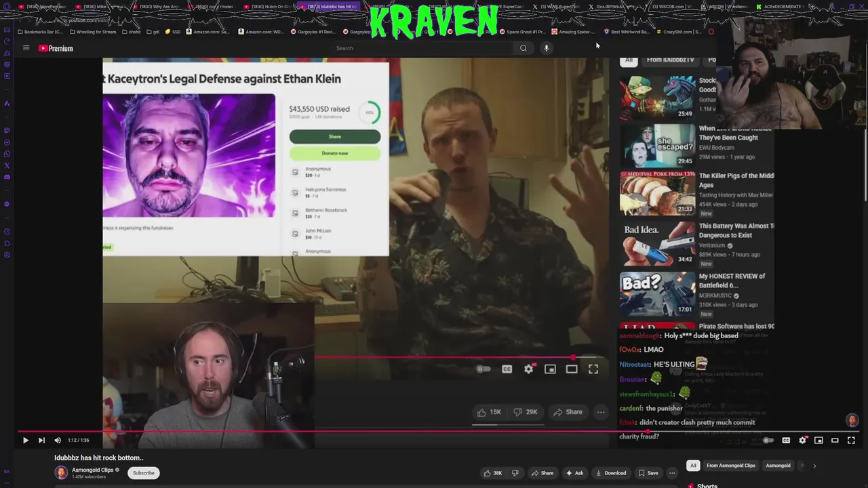Enable miniplayer in outer player

pyautogui.click(x=818, y=441)
